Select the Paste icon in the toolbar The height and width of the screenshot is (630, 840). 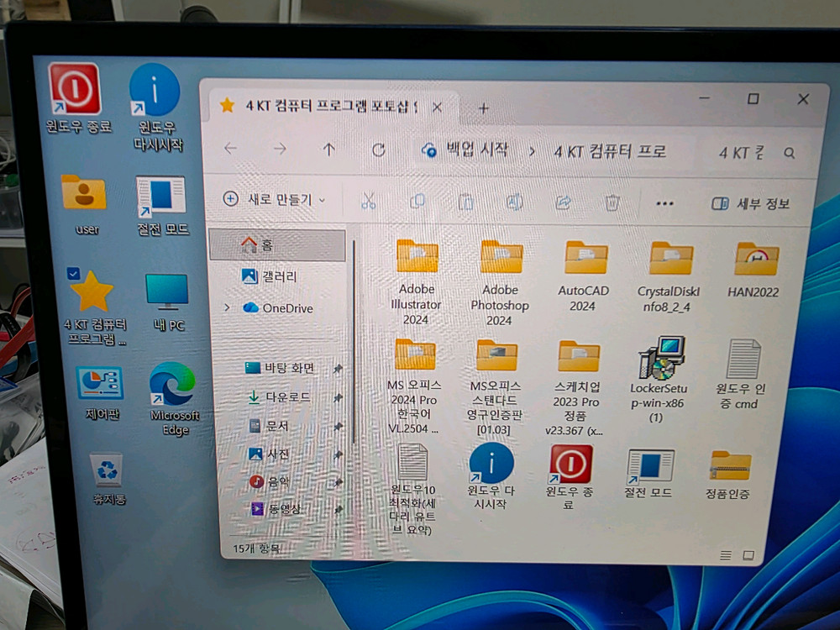[x=466, y=202]
